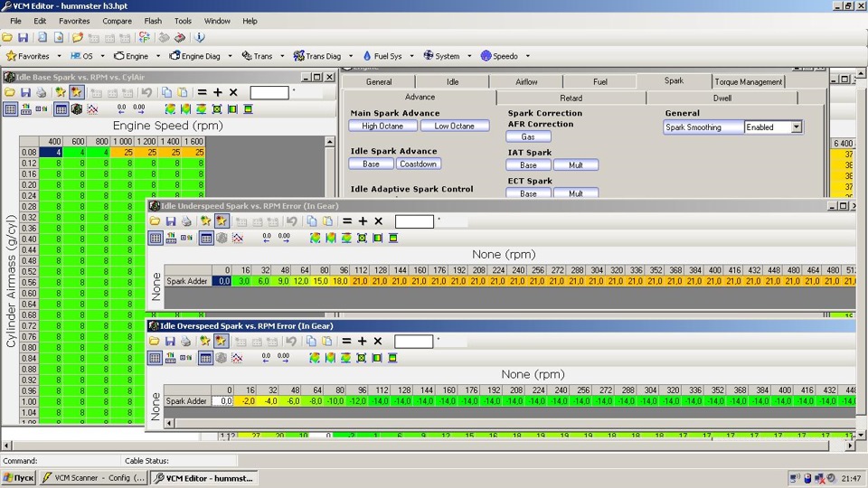Click paste icon in Idle Base Spark window

pos(182,92)
